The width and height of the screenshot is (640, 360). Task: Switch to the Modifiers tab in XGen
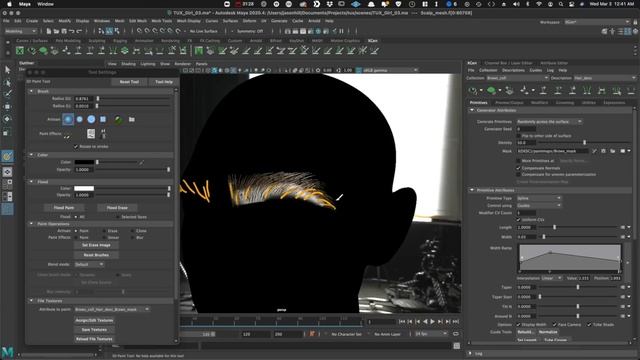539,102
